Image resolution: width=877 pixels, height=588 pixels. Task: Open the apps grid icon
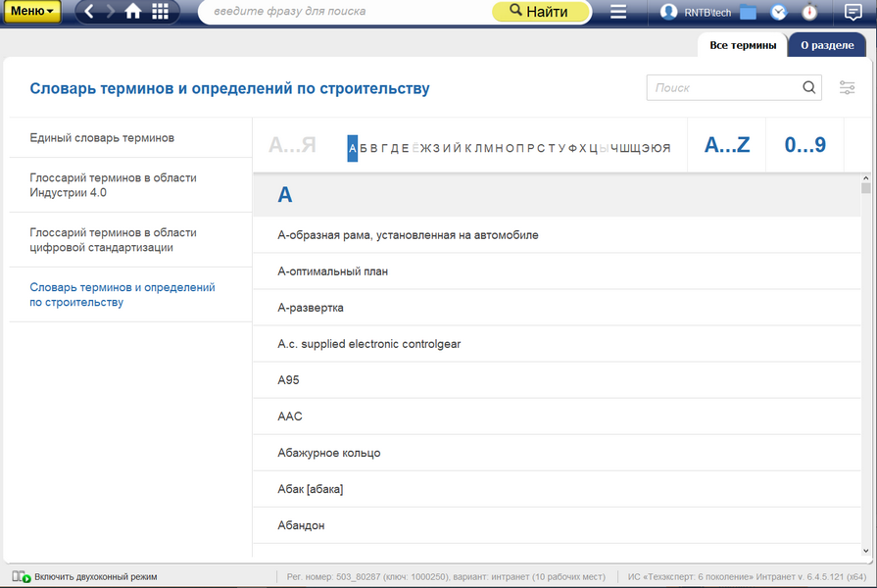click(160, 12)
